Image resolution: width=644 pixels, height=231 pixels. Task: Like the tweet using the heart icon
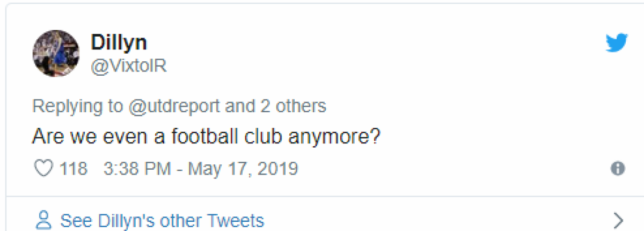coord(43,169)
